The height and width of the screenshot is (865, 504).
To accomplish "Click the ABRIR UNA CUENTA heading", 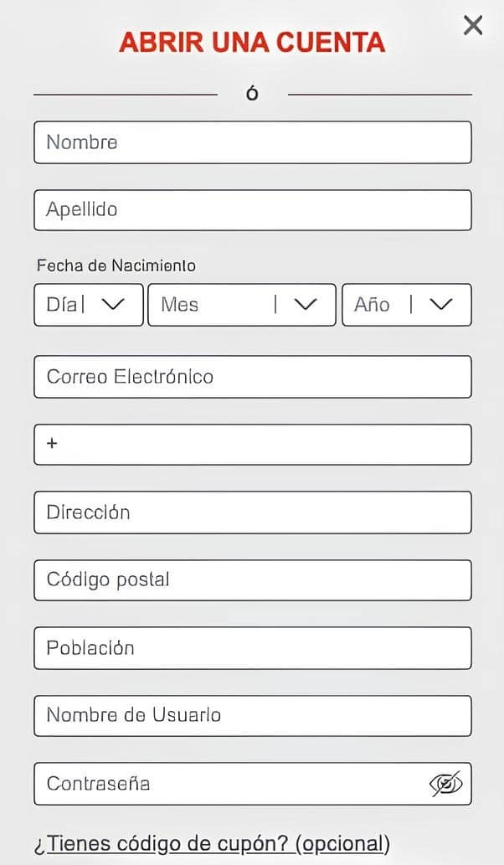I will (x=252, y=42).
